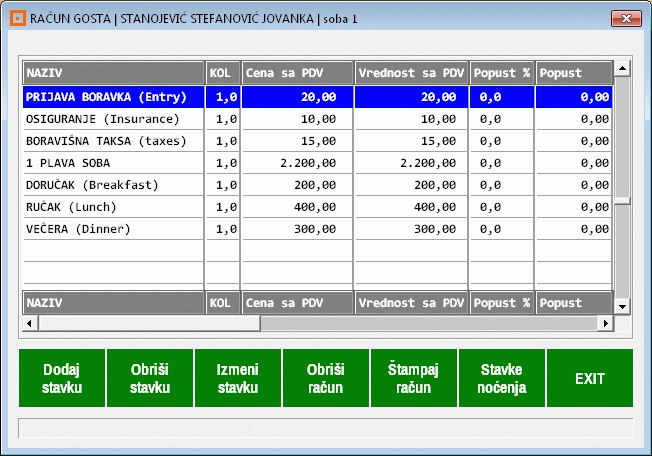Click the 400,00 price cell for RUČAK
This screenshot has height=456, width=652.
[297, 207]
